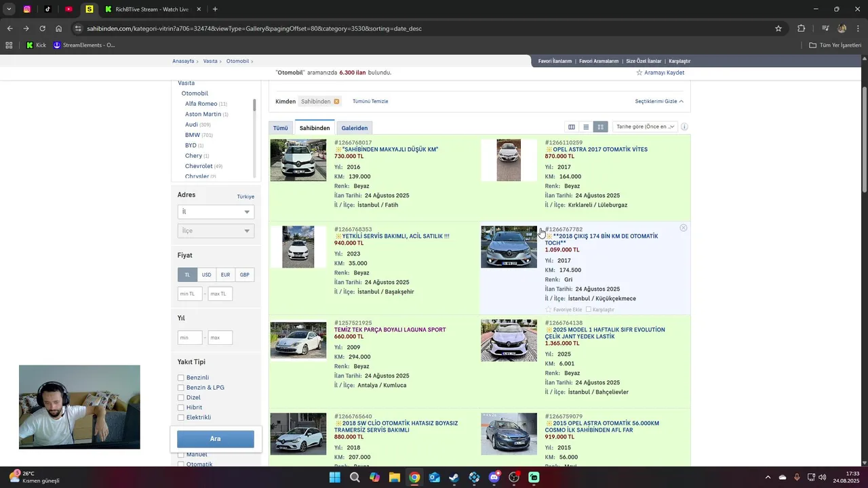This screenshot has width=868, height=488.
Task: Open the sorting info icon
Action: [x=684, y=127]
